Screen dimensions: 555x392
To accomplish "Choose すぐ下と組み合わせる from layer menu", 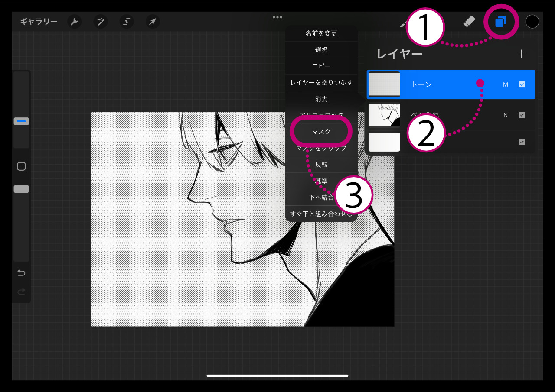I will coord(321,214).
